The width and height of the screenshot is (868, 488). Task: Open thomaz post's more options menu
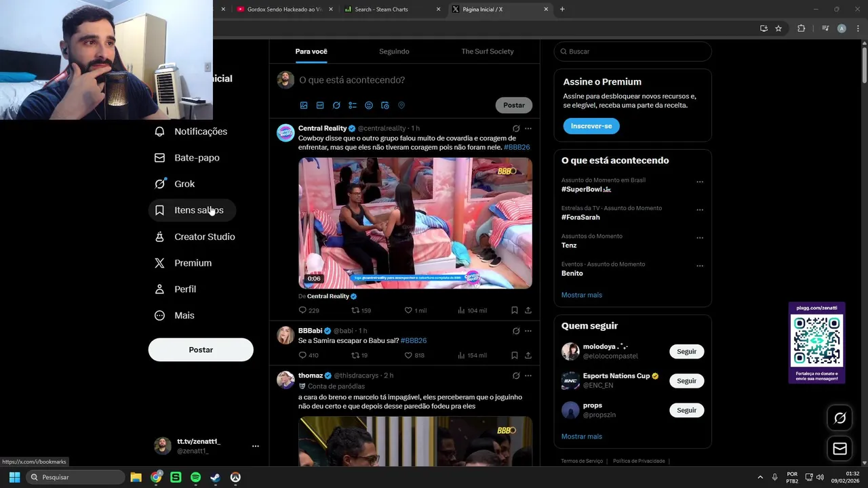528,375
